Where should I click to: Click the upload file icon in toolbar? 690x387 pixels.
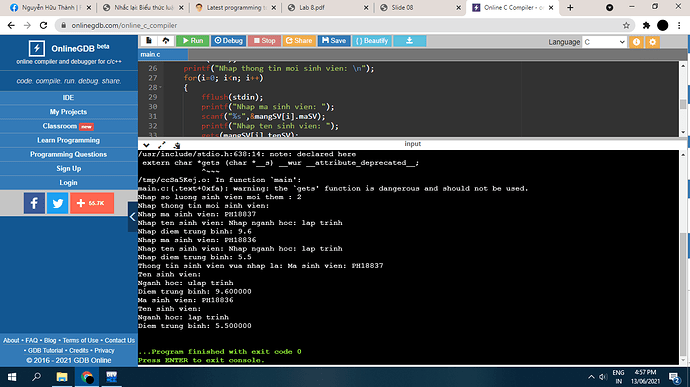point(165,41)
